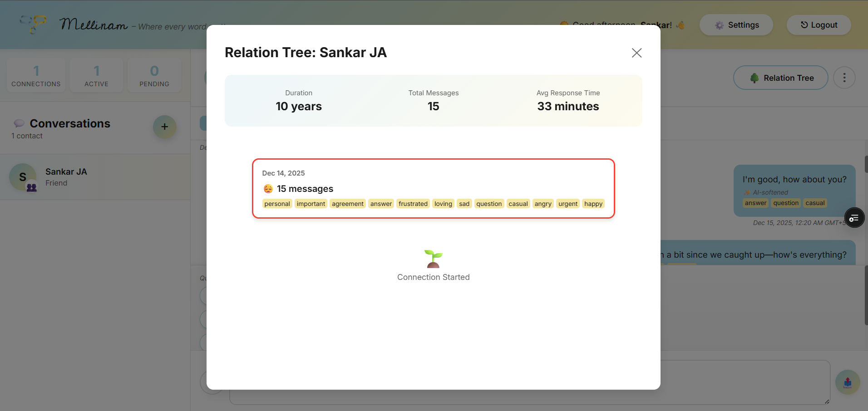Select the Sankar JA conversation
The image size is (868, 411).
coord(95,177)
